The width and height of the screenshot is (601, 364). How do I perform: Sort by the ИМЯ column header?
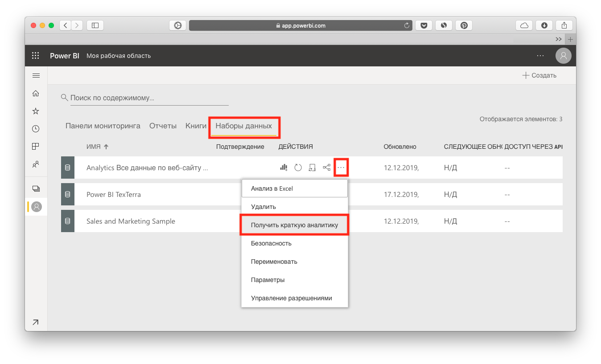[98, 147]
